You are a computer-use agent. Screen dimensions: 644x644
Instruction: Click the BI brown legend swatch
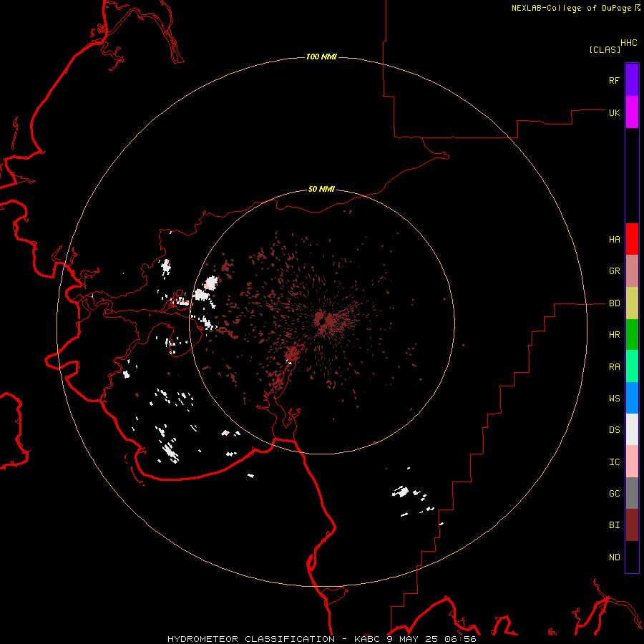click(x=632, y=525)
